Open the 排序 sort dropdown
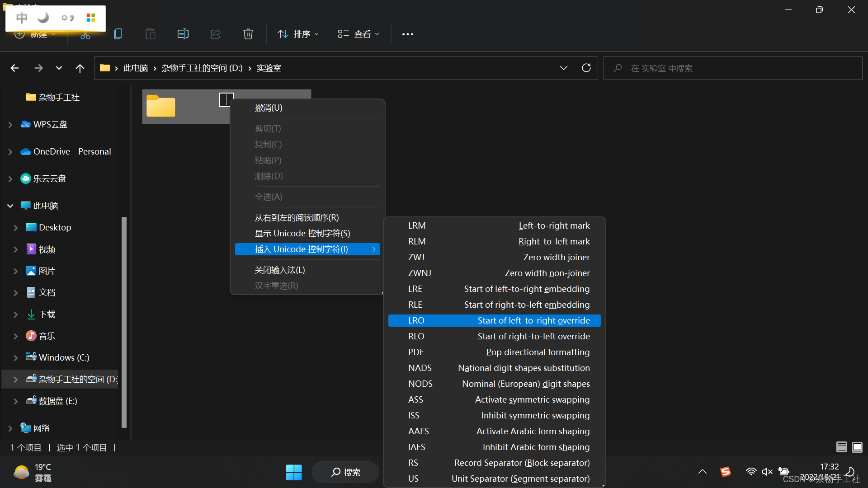868x488 pixels. tap(298, 34)
